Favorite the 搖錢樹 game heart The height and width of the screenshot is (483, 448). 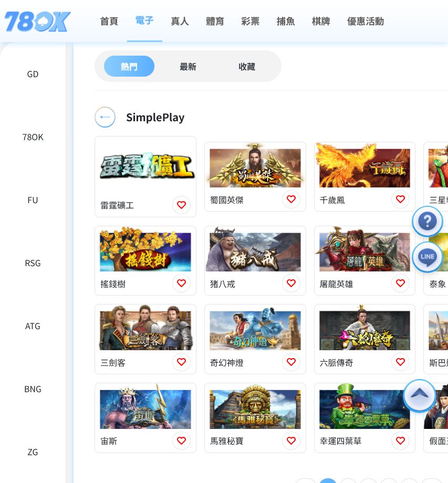182,283
